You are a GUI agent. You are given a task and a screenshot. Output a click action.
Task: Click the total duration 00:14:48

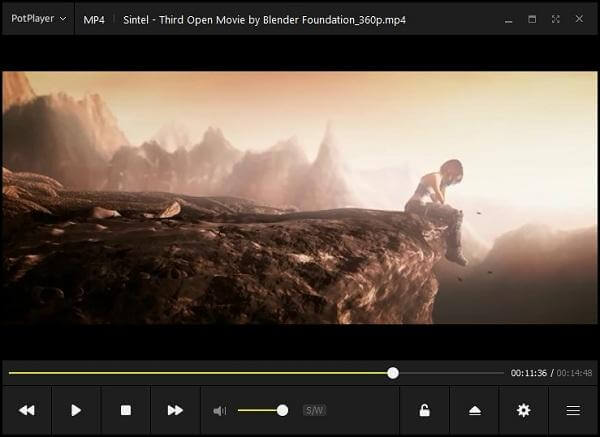tap(574, 373)
